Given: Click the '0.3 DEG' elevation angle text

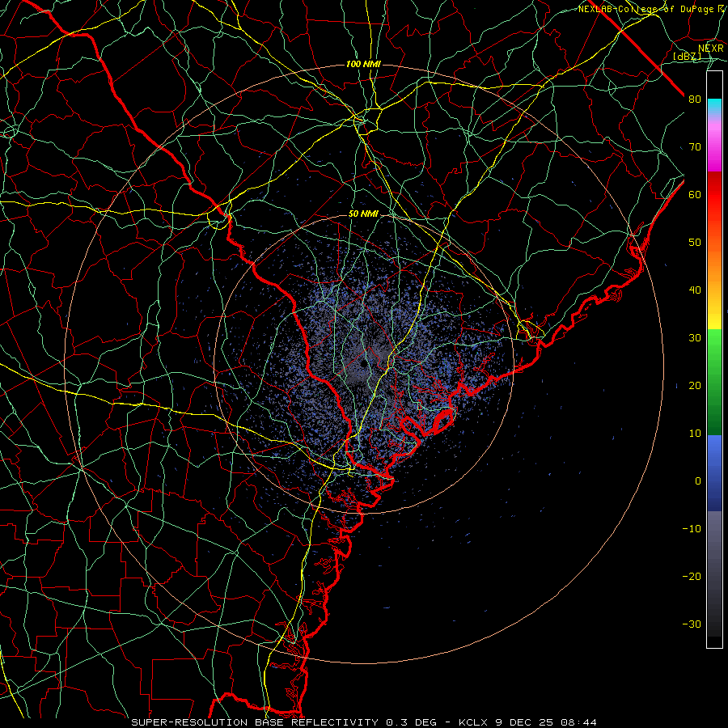Looking at the screenshot, I should (x=412, y=722).
